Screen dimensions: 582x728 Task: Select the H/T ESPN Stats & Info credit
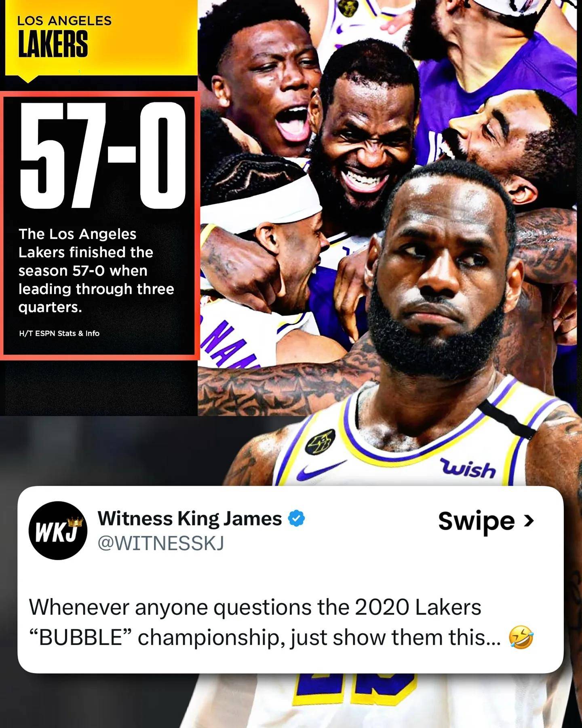[59, 333]
